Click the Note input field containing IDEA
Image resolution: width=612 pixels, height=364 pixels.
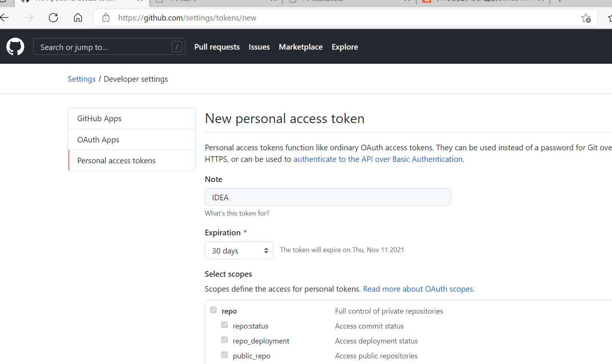(x=328, y=197)
